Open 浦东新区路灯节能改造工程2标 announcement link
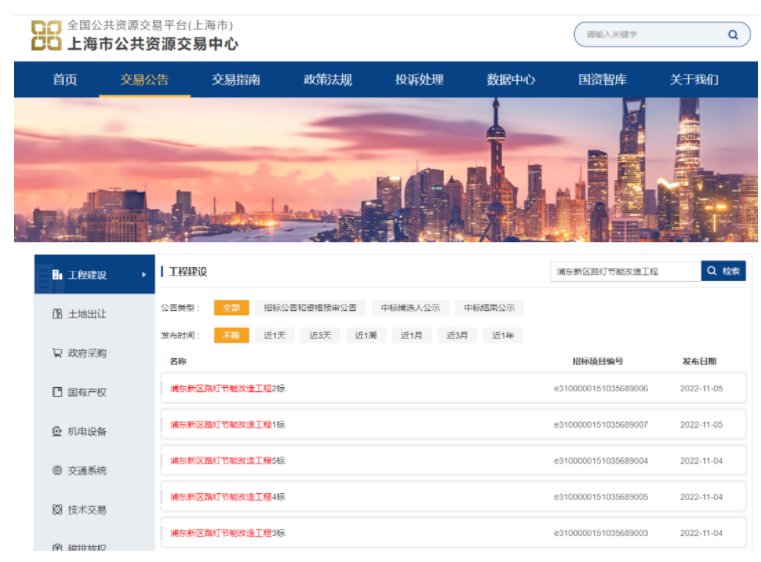This screenshot has height=562, width=761. 228,388
